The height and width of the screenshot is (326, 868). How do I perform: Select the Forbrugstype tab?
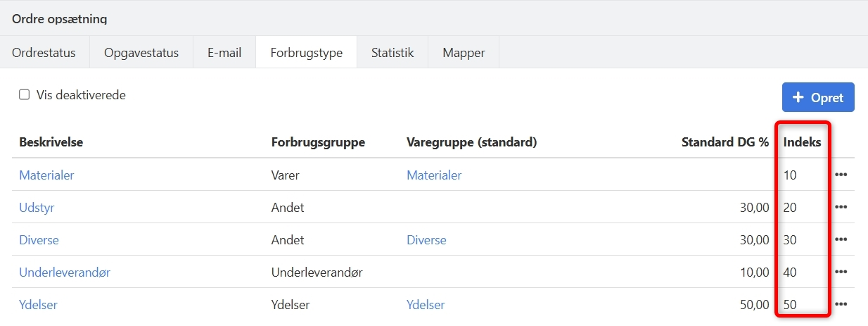(x=306, y=53)
